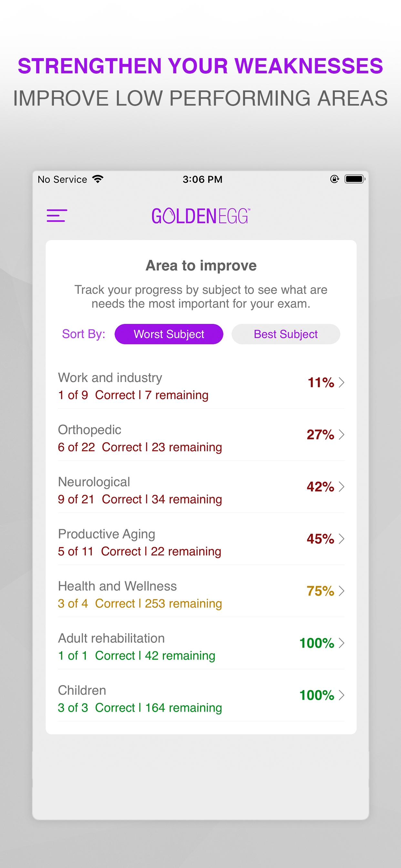Tap the Wi-Fi status icon
This screenshot has width=401, height=868.
point(98,179)
